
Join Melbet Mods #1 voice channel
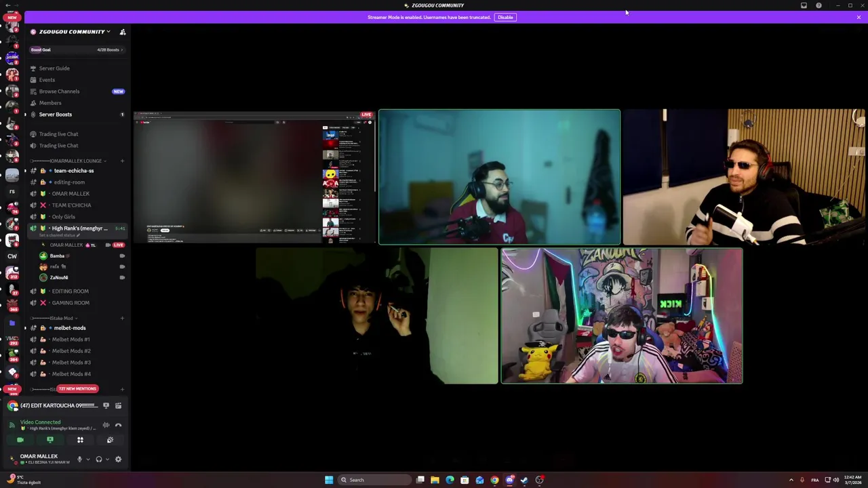tap(71, 340)
